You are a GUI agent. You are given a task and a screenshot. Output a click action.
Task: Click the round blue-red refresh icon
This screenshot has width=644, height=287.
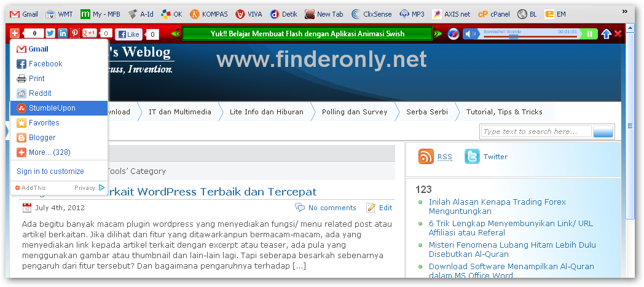[453, 34]
